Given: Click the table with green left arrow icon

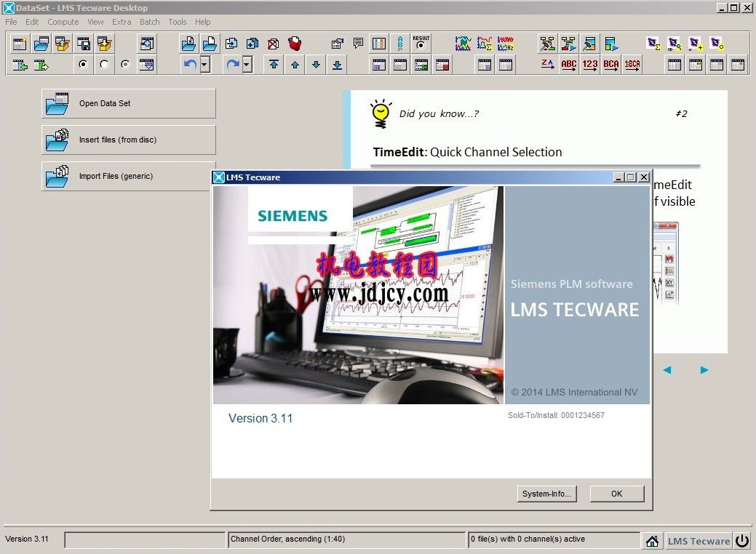Looking at the screenshot, I should coord(20,65).
